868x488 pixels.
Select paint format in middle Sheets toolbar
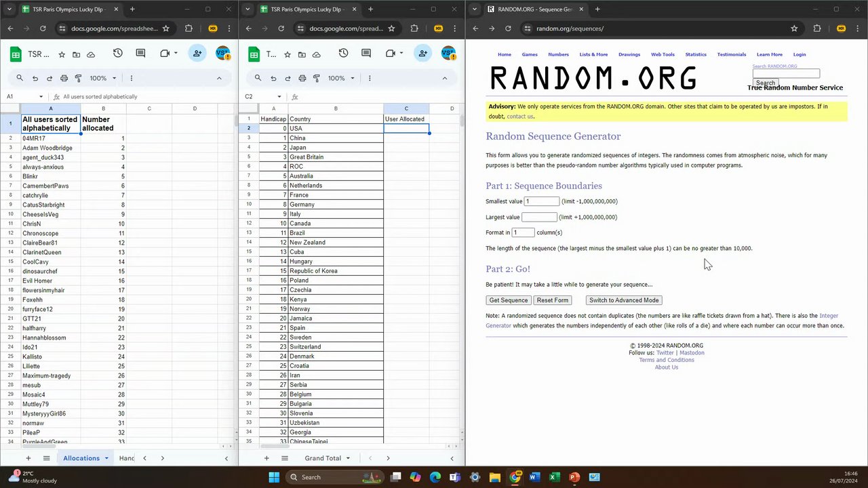pos(316,78)
